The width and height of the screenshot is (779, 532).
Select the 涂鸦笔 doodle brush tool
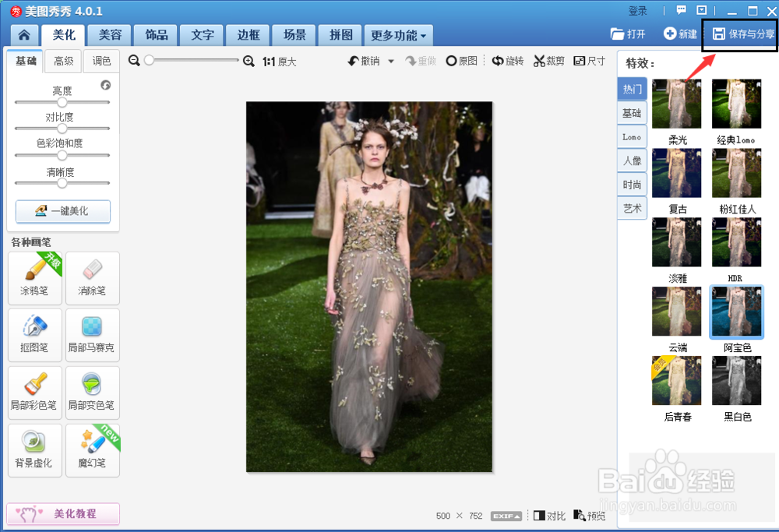(35, 278)
